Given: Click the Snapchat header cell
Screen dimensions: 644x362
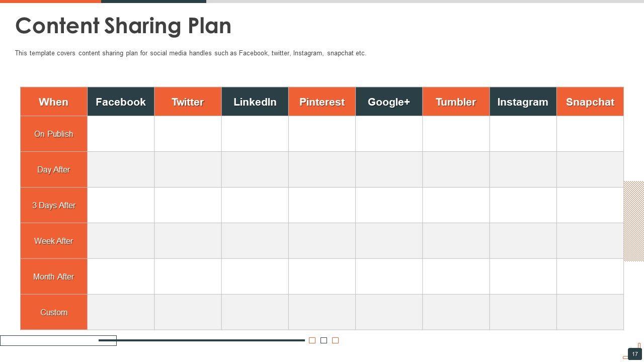Looking at the screenshot, I should pyautogui.click(x=590, y=102).
